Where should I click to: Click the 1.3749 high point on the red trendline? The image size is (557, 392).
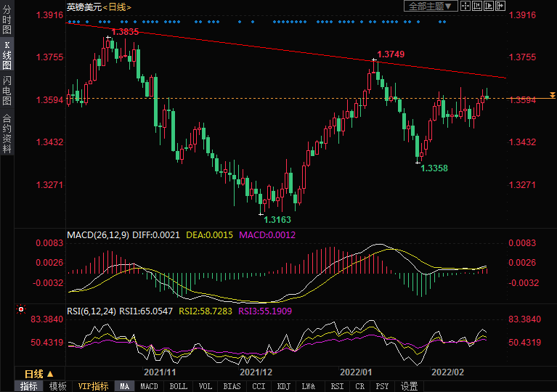(x=374, y=61)
